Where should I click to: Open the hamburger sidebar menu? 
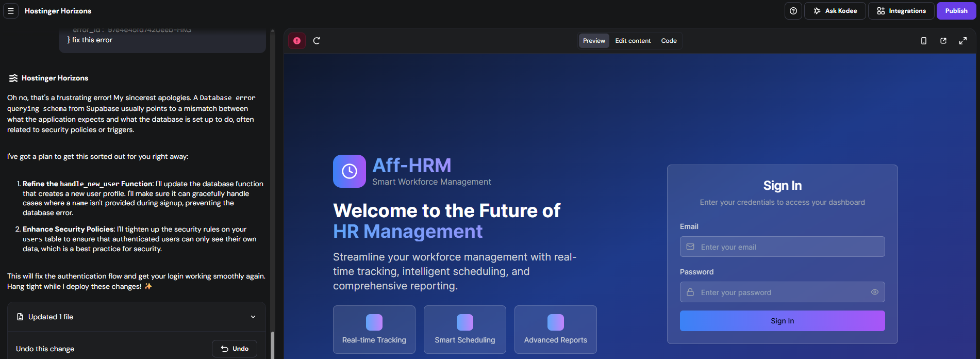click(11, 11)
